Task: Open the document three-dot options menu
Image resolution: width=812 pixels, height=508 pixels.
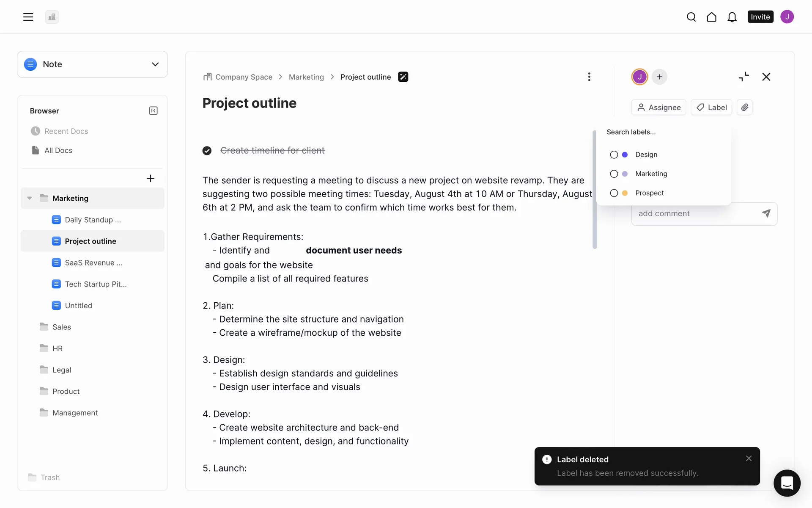Action: point(589,77)
